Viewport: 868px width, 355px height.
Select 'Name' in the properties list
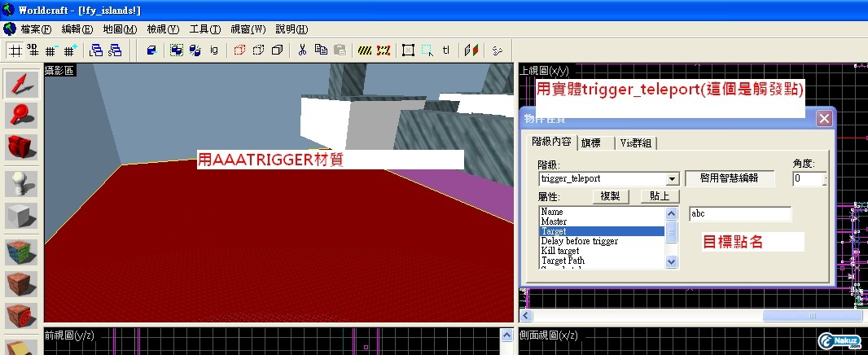coord(602,212)
